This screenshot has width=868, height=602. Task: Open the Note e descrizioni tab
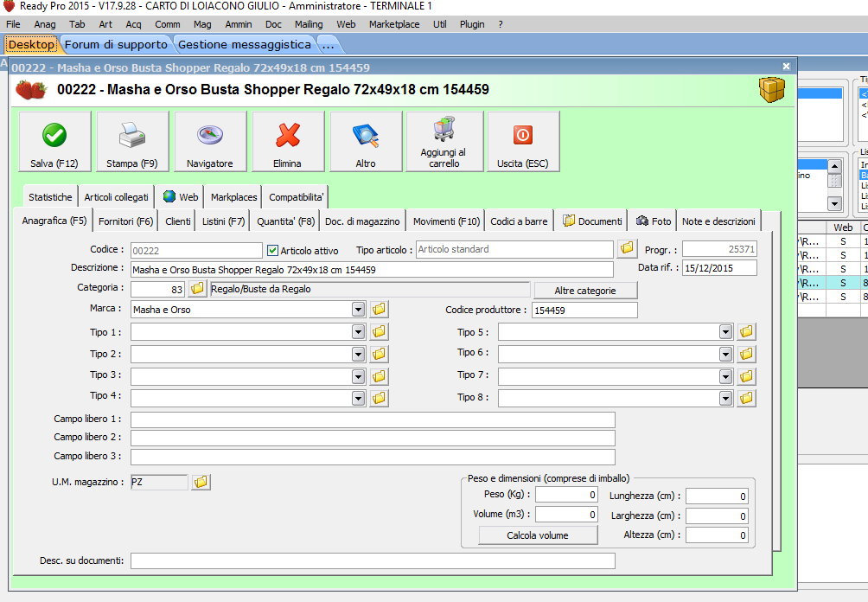718,221
